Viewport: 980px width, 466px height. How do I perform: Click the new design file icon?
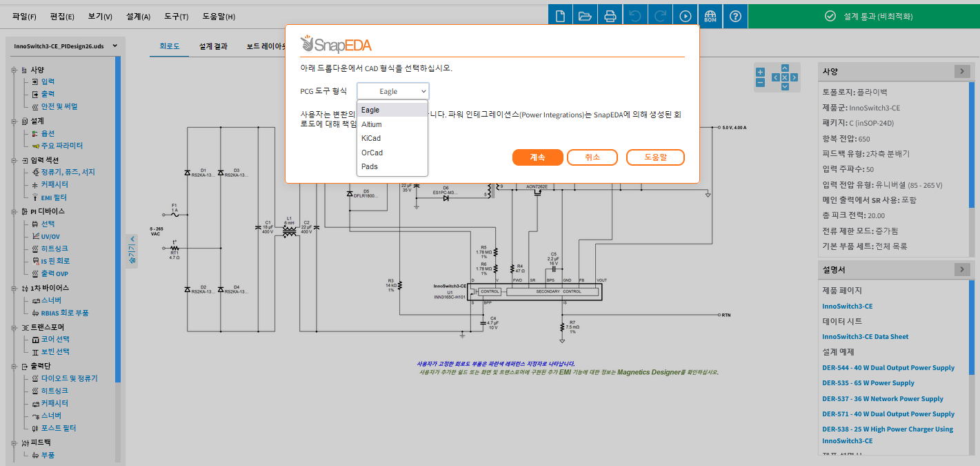pyautogui.click(x=560, y=17)
